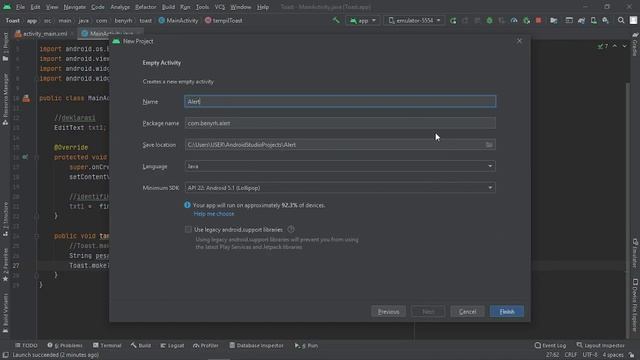Open the Refactor menu

[146, 7]
